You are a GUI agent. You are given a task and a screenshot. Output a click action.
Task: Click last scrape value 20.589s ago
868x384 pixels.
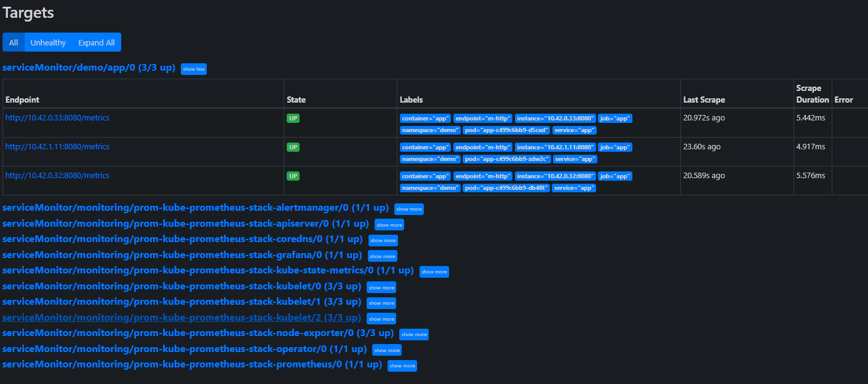click(x=704, y=175)
